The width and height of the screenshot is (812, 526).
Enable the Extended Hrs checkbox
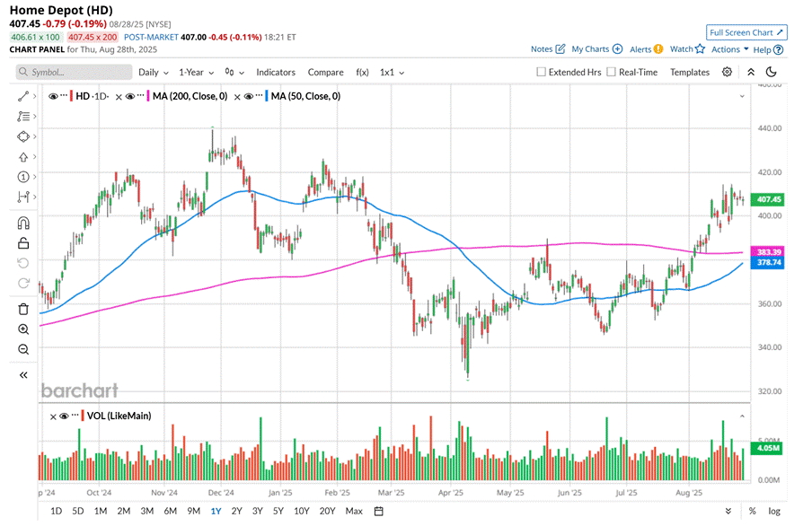[x=541, y=72]
